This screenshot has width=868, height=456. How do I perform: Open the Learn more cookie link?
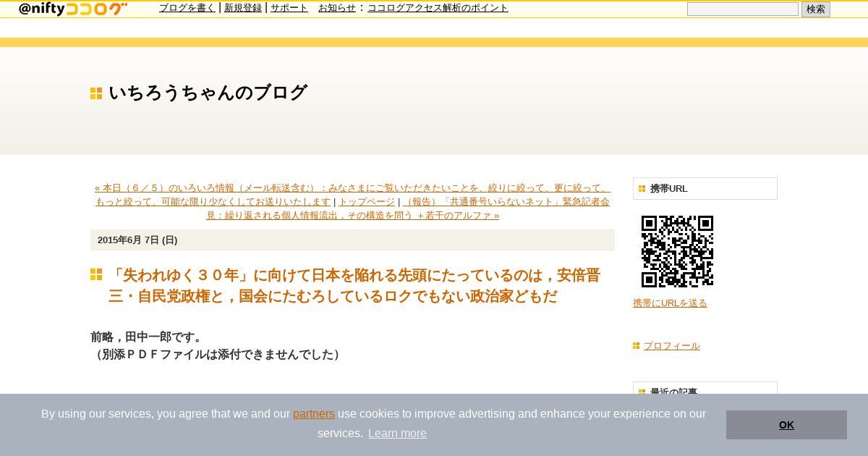[397, 434]
